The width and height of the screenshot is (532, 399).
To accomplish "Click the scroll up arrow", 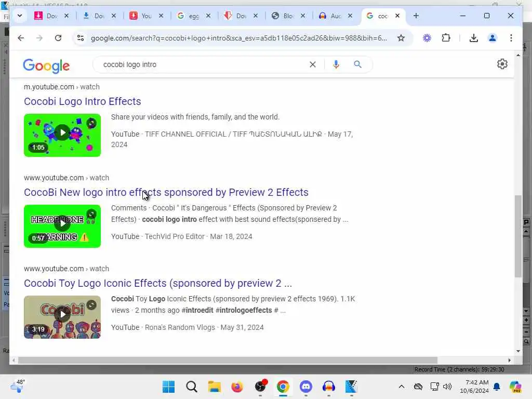I will pos(518,55).
